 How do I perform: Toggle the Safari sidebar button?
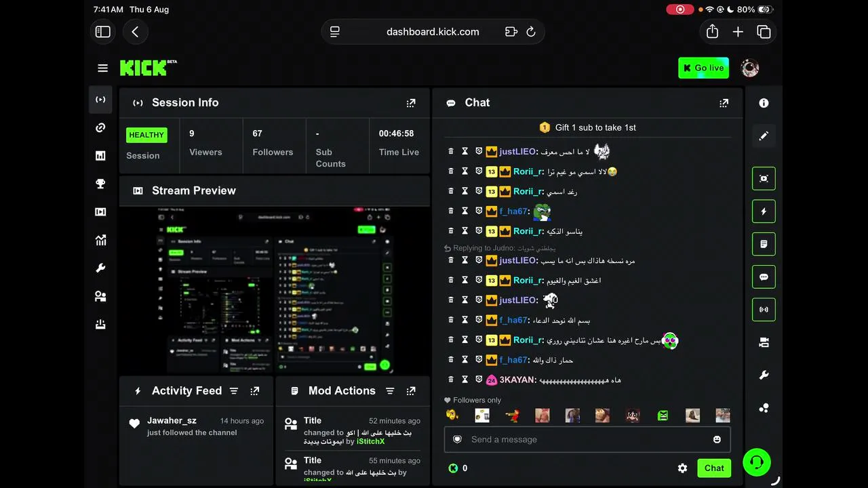(x=103, y=32)
